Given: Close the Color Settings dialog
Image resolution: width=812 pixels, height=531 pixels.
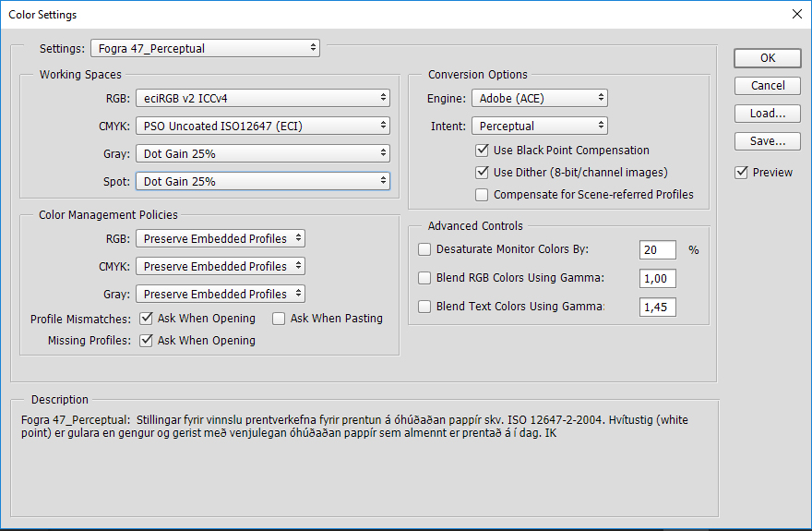Looking at the screenshot, I should [796, 14].
